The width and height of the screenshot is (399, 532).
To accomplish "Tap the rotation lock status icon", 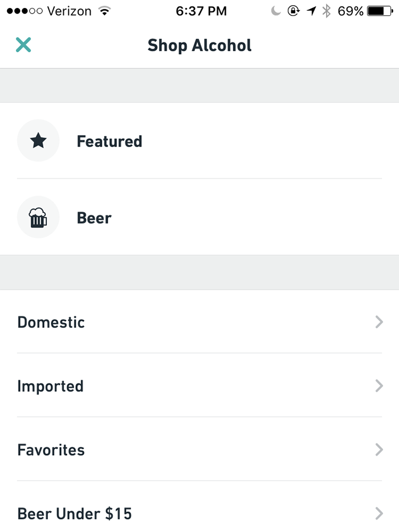I will click(294, 11).
